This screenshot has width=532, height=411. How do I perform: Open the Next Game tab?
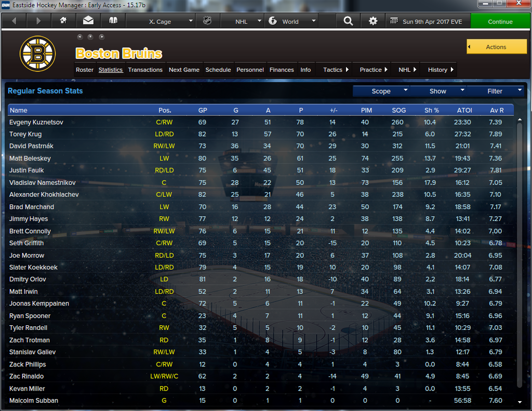click(184, 70)
